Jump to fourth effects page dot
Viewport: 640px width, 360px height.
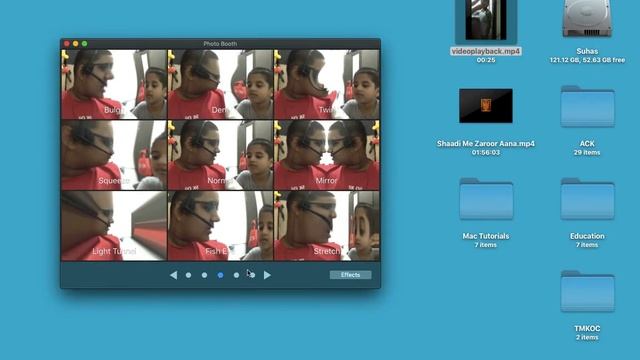point(236,276)
